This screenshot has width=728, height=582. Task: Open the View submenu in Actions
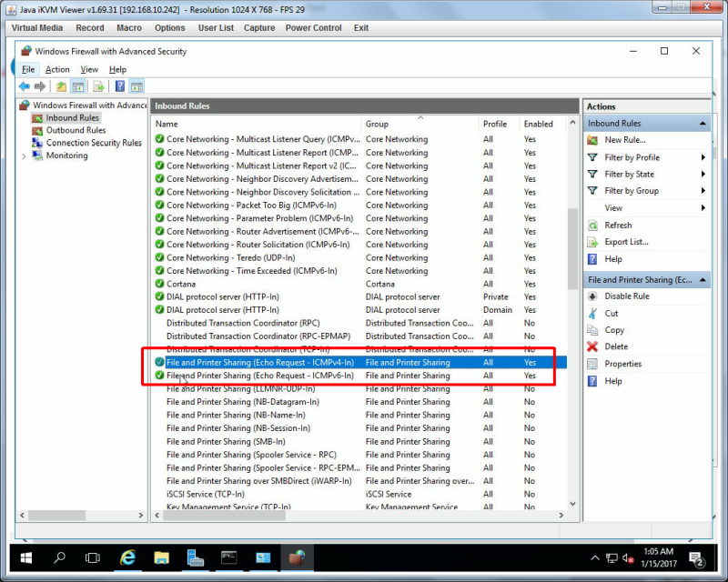pos(646,208)
